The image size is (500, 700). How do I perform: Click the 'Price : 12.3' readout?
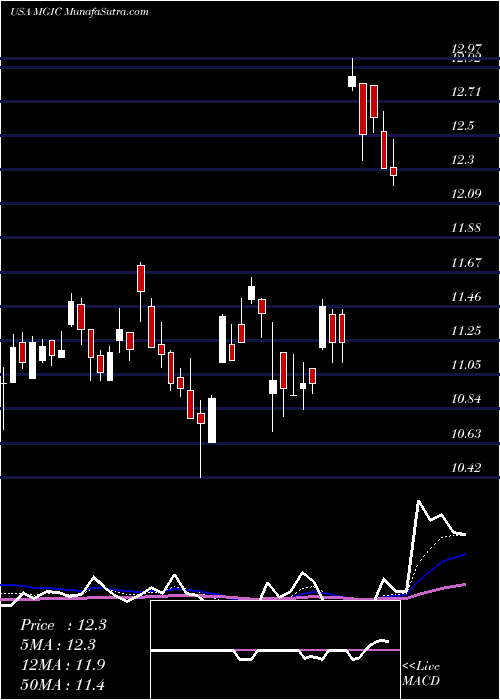point(63,625)
